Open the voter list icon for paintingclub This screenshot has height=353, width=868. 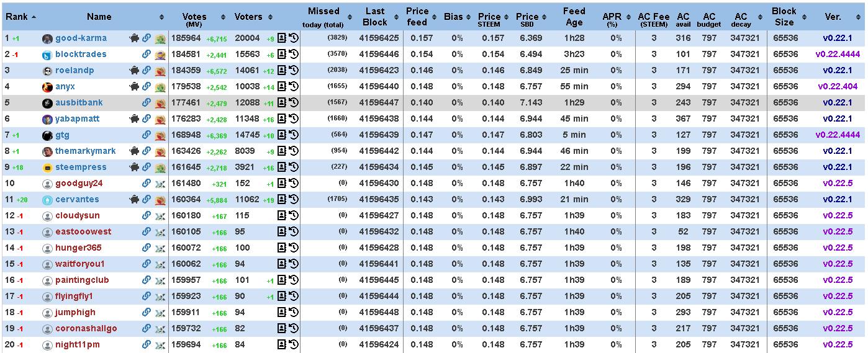pos(281,280)
